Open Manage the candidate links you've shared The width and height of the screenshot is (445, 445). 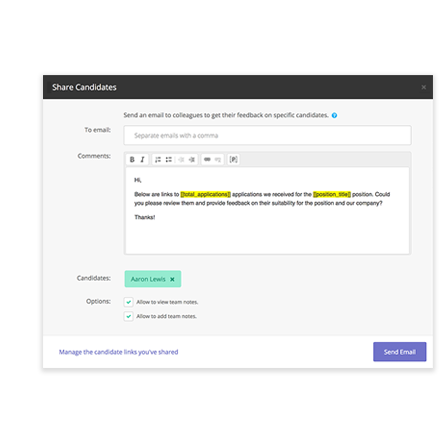click(x=119, y=352)
